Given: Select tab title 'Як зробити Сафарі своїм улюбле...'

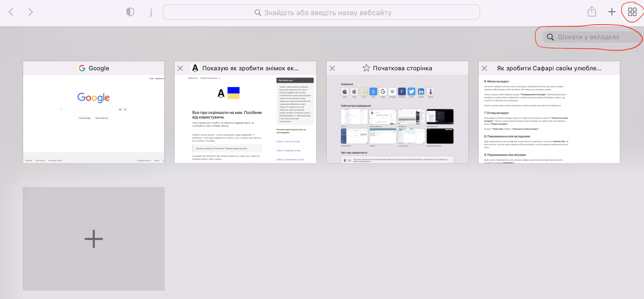Looking at the screenshot, I should coord(549,68).
